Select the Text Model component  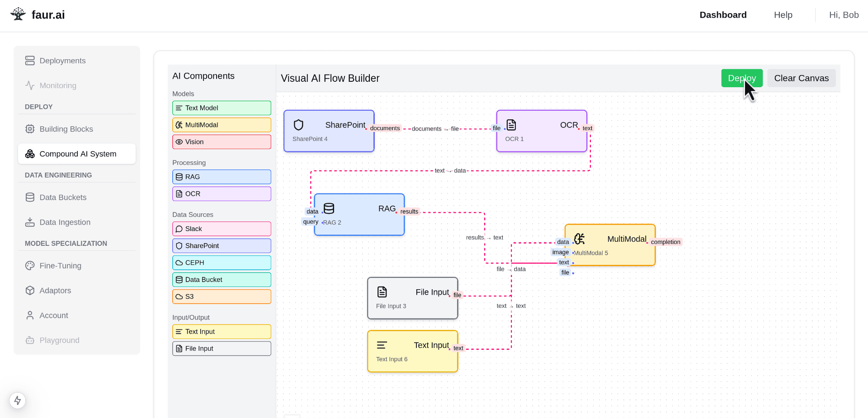(x=222, y=108)
